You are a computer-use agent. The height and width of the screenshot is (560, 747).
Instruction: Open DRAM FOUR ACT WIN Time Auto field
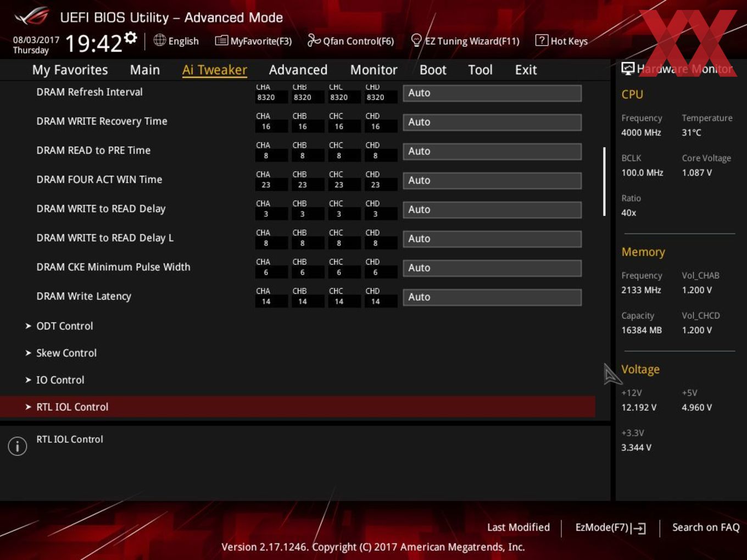tap(492, 180)
